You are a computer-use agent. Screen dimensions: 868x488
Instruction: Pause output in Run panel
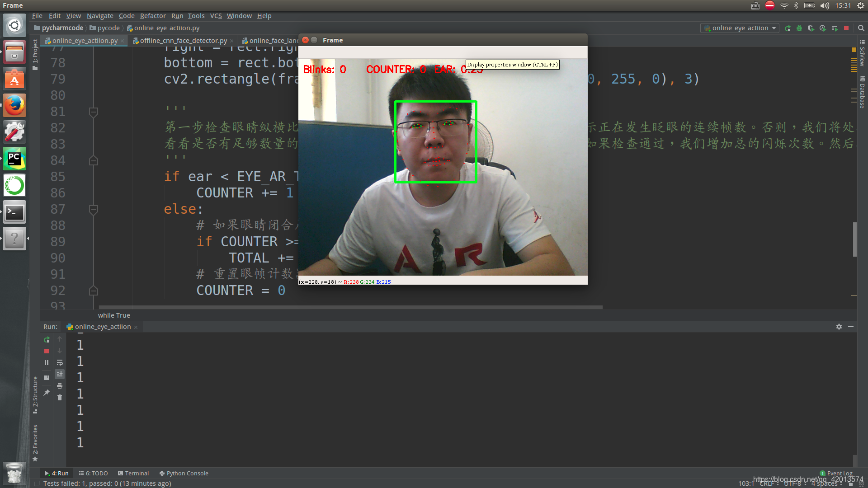[47, 362]
